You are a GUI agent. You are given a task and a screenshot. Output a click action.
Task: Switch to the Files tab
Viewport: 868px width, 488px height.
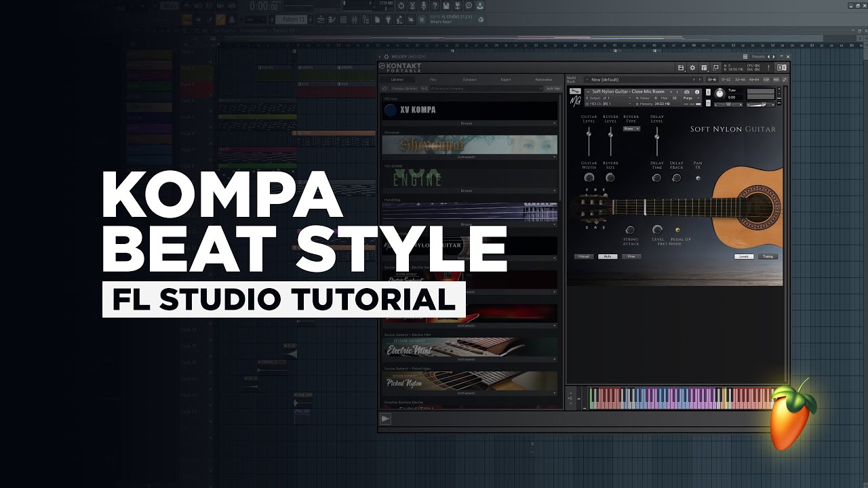(x=433, y=80)
